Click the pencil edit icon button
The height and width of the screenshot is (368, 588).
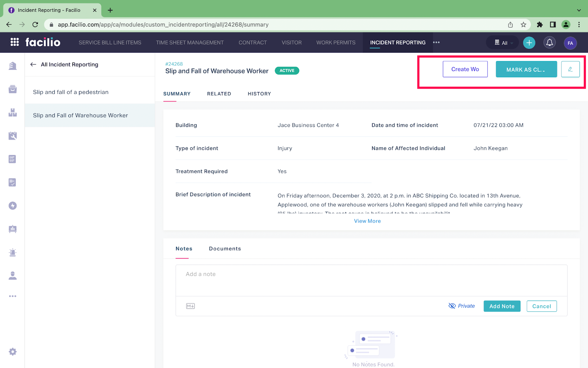point(570,69)
